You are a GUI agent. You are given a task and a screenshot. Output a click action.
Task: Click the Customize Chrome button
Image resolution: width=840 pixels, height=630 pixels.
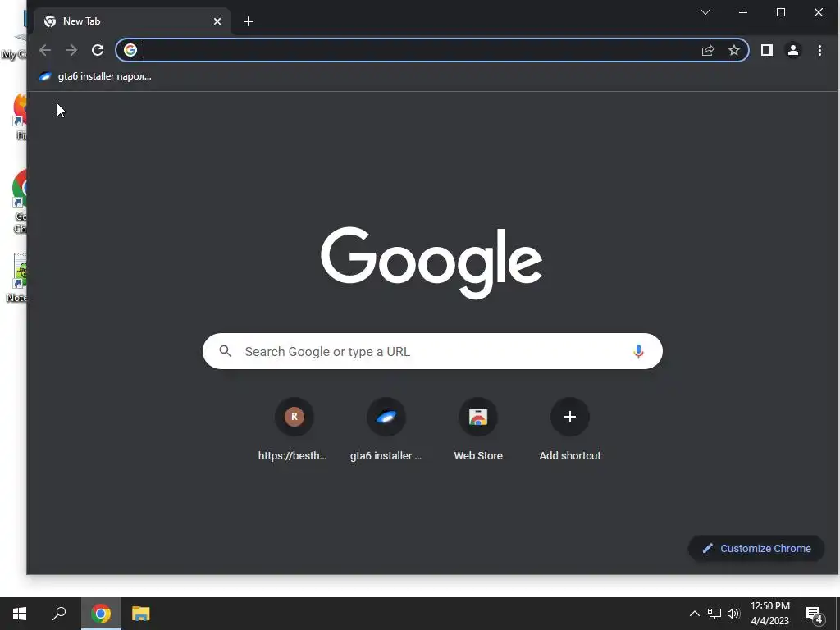coord(756,549)
